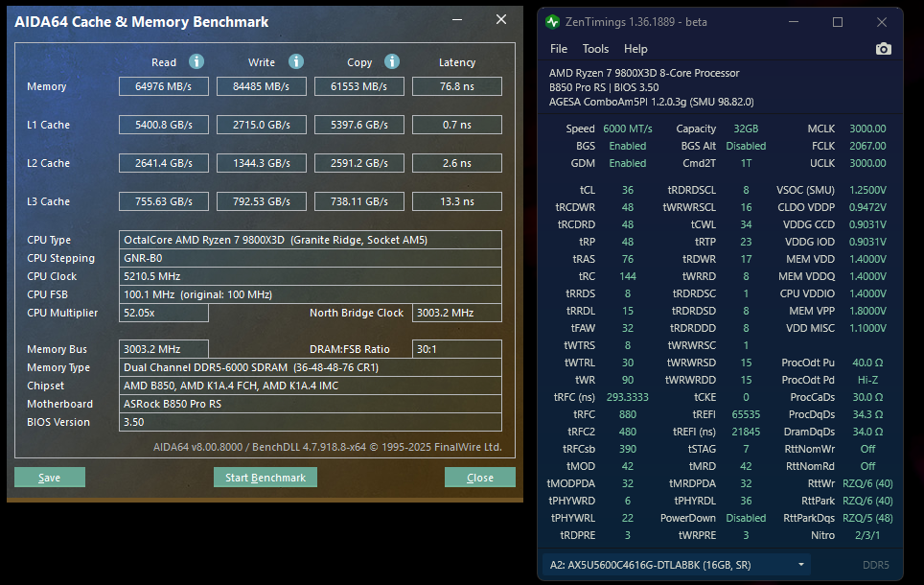Screen dimensions: 924x585
Task: Click the tRFC (ns) value 293.3333
Action: point(628,397)
